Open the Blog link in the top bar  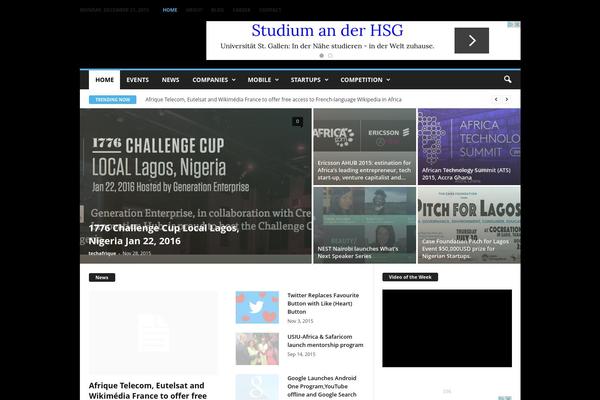point(217,10)
